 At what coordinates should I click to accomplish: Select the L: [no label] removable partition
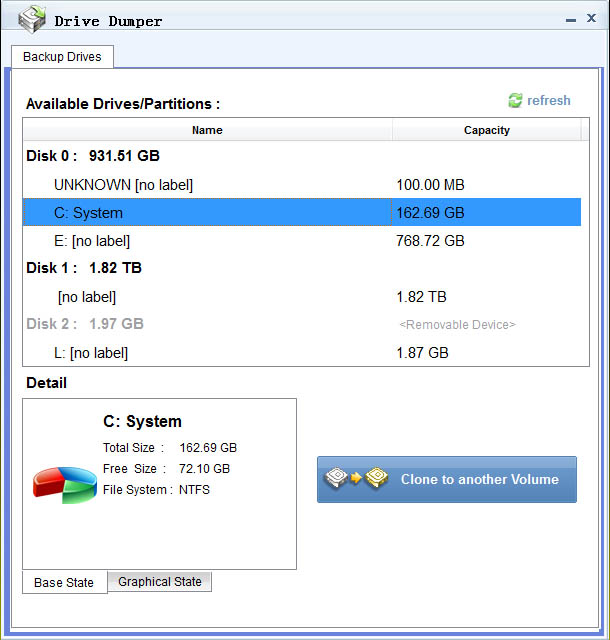[91, 353]
